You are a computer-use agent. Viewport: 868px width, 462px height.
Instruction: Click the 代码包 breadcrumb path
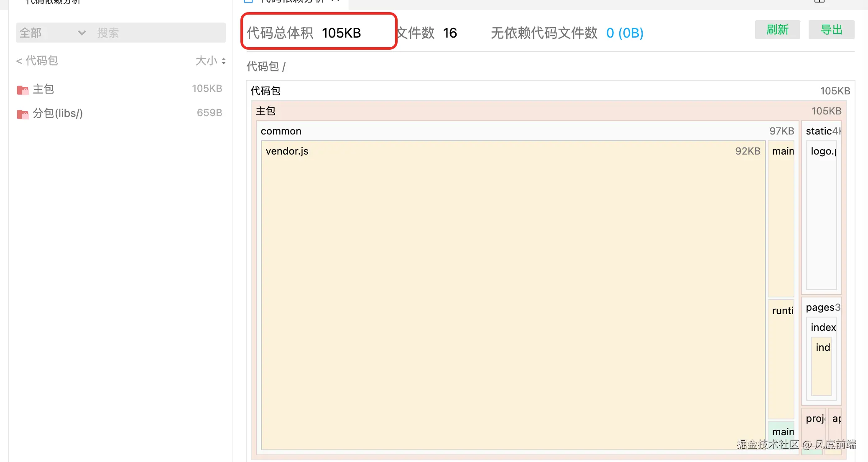point(263,66)
